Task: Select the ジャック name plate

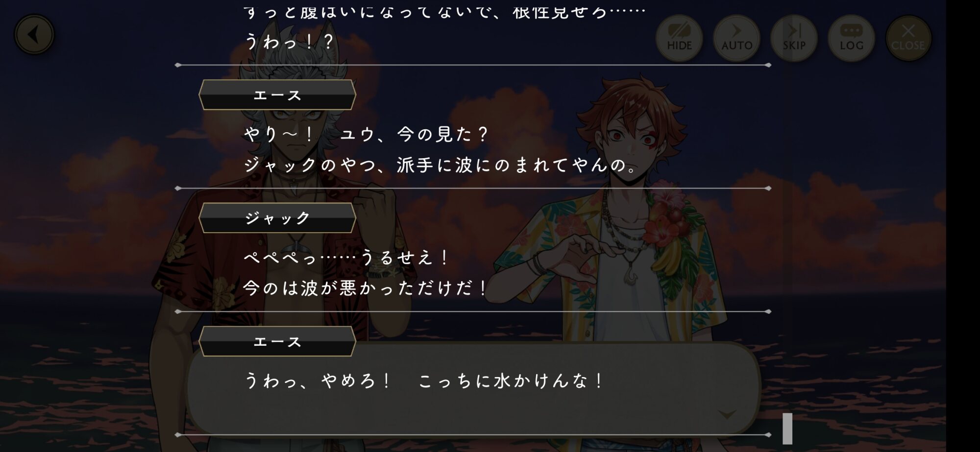Action: click(277, 218)
